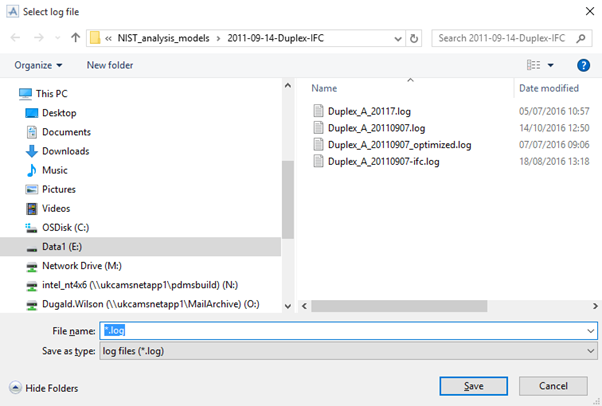602x406 pixels.
Task: Click New folder in the toolbar
Action: (110, 65)
